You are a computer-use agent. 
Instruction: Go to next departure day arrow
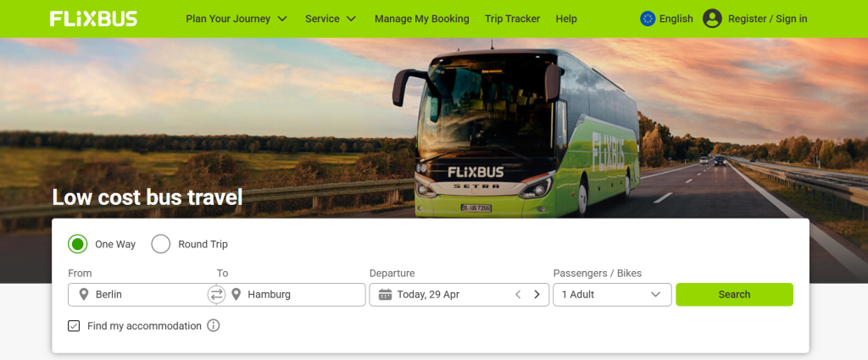tap(537, 295)
